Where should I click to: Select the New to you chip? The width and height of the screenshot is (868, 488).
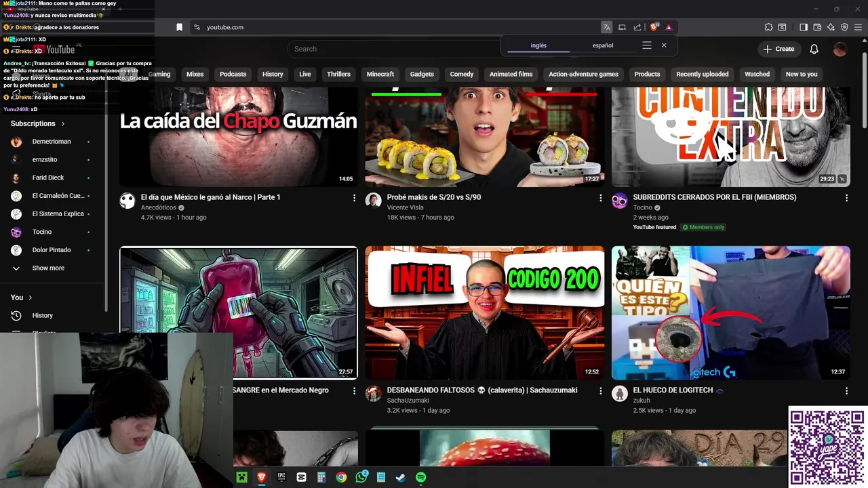802,74
